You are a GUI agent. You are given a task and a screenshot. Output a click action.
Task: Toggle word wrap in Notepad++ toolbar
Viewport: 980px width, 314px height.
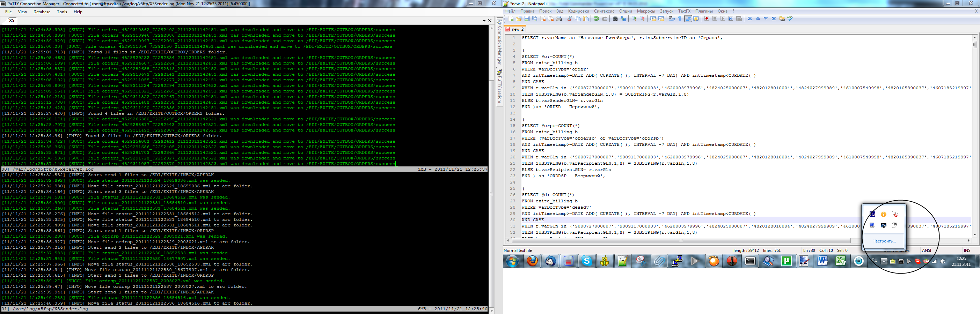pyautogui.click(x=672, y=18)
